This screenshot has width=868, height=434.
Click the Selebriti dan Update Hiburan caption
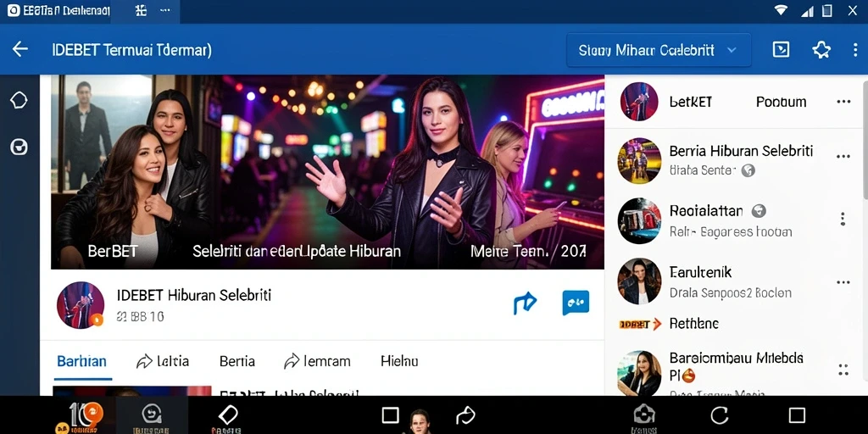(x=296, y=251)
